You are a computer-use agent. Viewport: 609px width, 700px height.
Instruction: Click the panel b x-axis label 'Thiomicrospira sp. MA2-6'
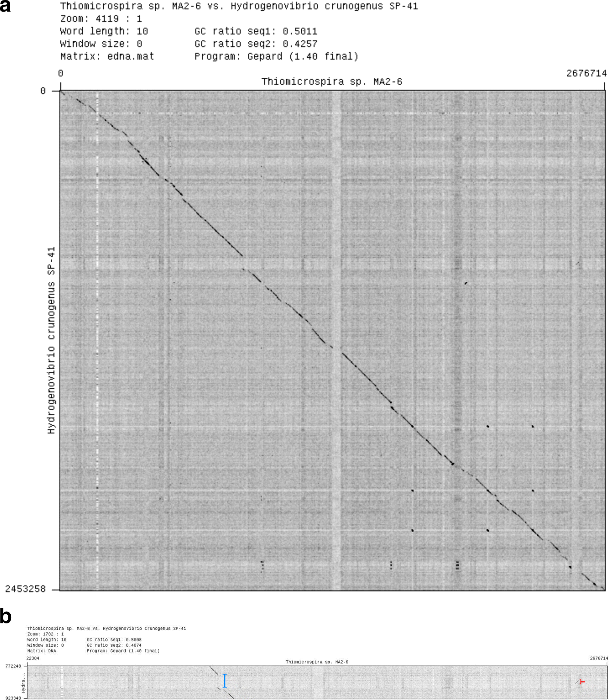pyautogui.click(x=317, y=662)
